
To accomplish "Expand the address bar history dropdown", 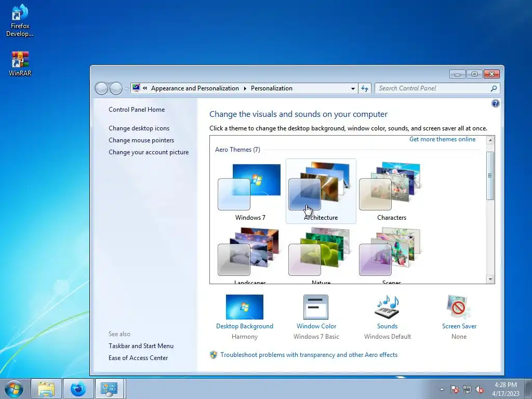I will point(353,88).
